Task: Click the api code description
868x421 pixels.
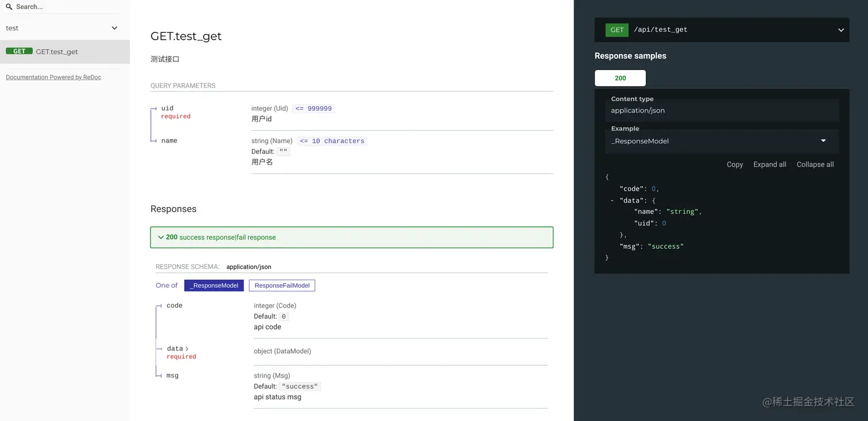Action: (268, 327)
